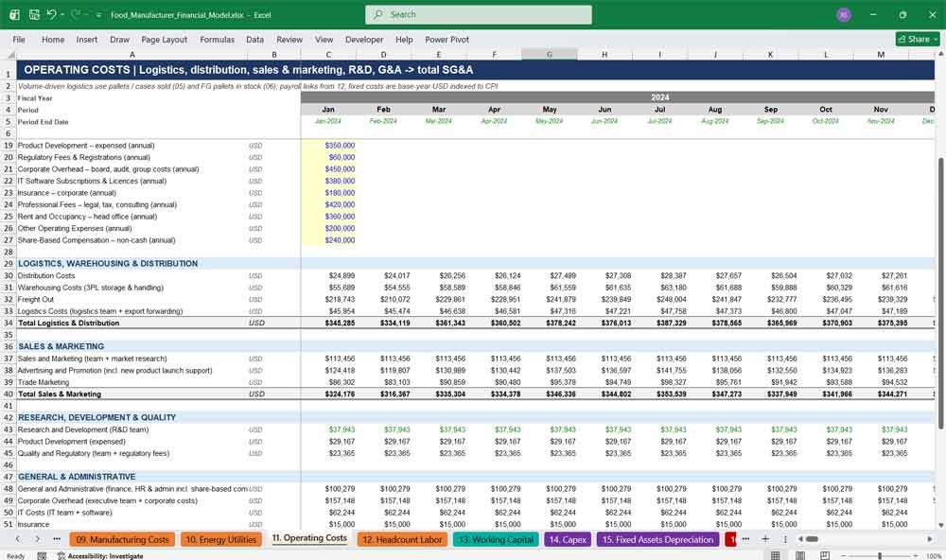
Task: Select column C header
Action: pos(328,54)
